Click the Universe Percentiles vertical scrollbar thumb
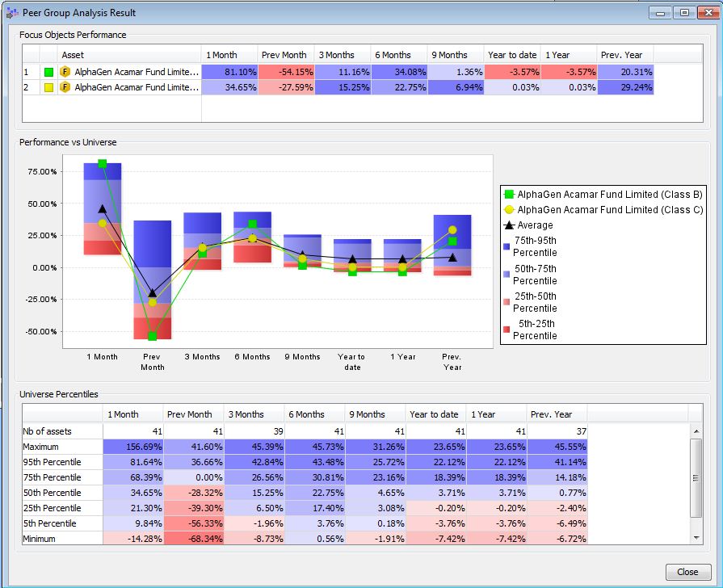Image resolution: width=723 pixels, height=588 pixels. click(696, 478)
